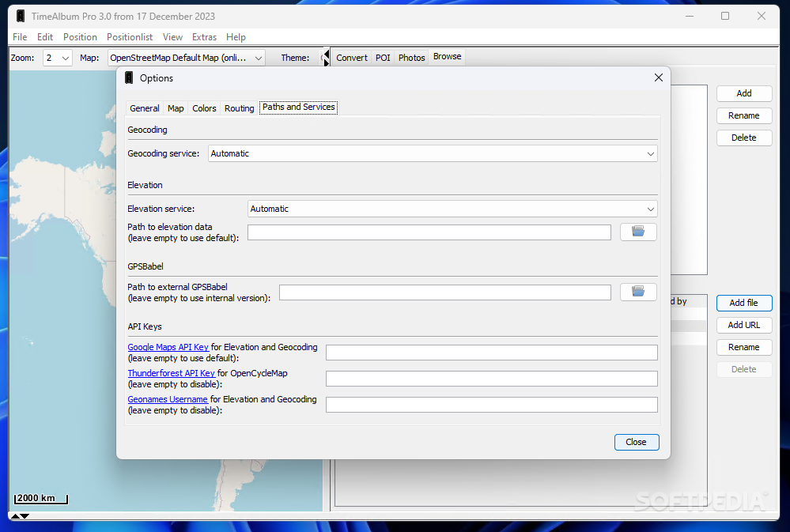
Task: Click the Thunderforest API Key field
Action: point(492,379)
